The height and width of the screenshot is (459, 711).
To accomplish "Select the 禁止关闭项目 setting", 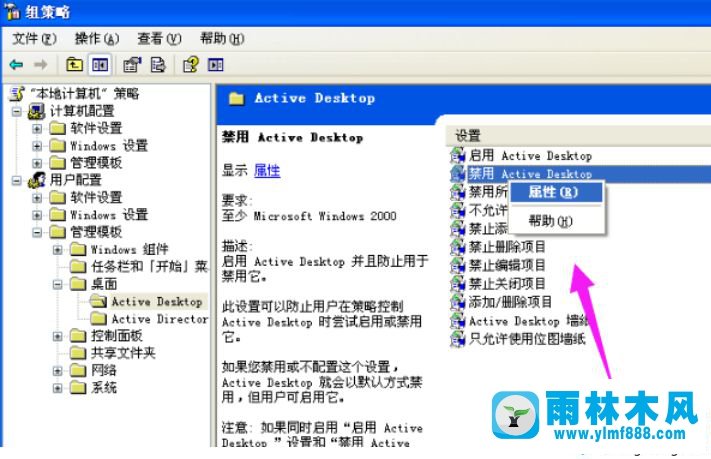I will pos(506,283).
